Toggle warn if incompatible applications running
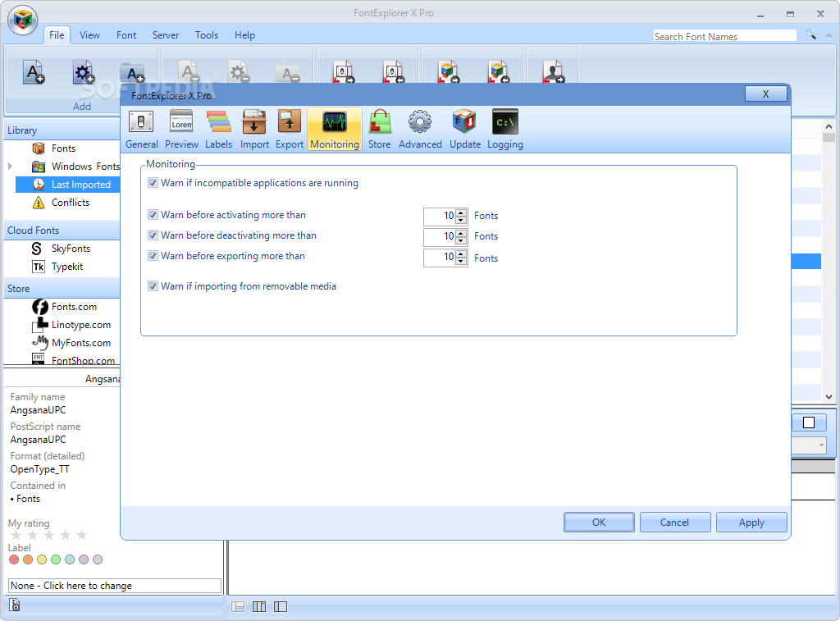Image resolution: width=840 pixels, height=621 pixels. tap(153, 183)
